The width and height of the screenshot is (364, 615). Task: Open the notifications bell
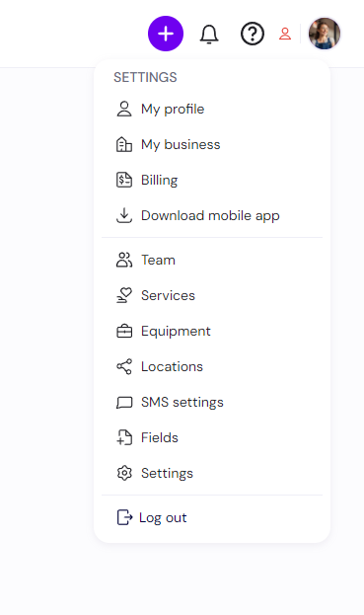coord(209,35)
